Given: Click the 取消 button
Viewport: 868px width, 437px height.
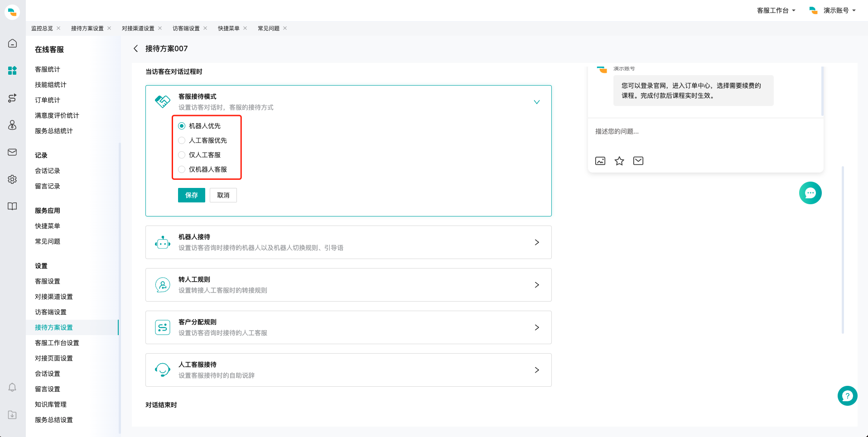Looking at the screenshot, I should (x=223, y=195).
